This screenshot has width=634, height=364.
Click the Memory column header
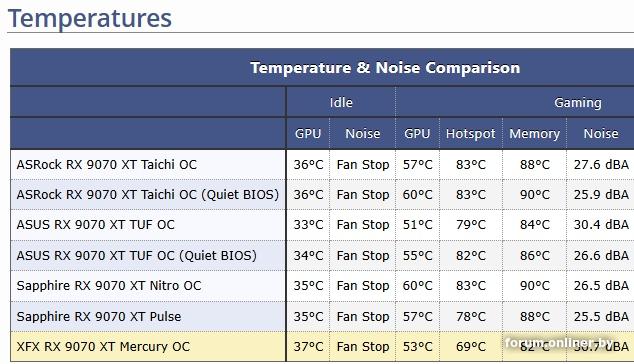tap(535, 133)
